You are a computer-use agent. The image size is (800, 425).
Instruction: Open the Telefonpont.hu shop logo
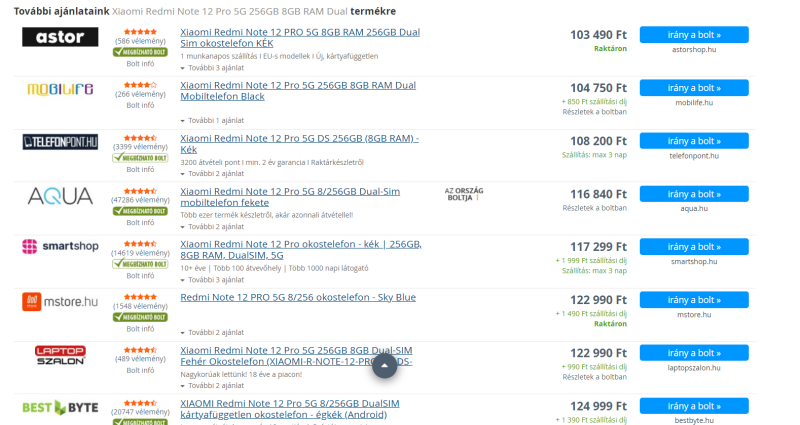[x=60, y=142]
